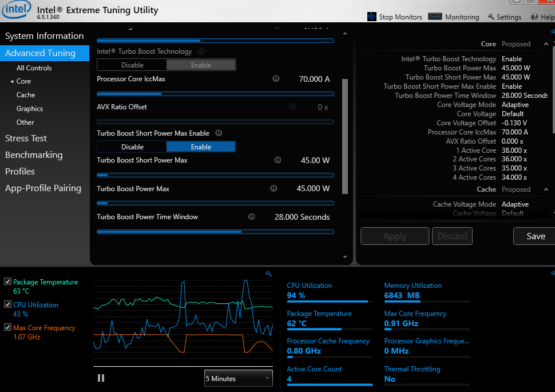The image size is (555, 392).
Task: Click the Processor Cache Frequency 0.80 GHz monitor
Action: point(329,347)
